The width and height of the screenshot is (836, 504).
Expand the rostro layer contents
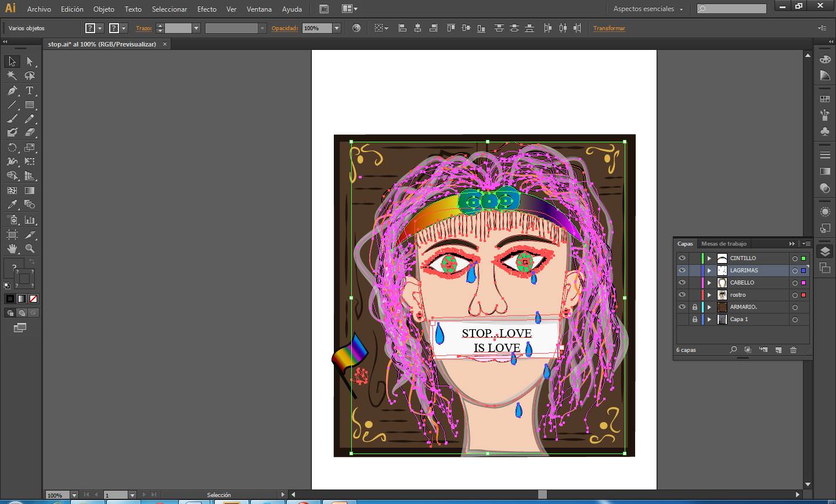(x=709, y=295)
